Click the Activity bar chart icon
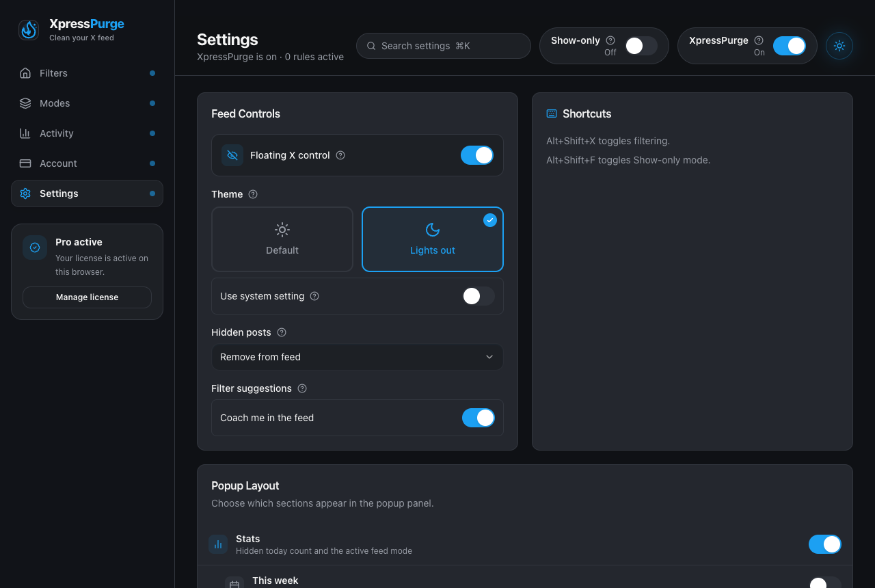Image resolution: width=875 pixels, height=588 pixels. tap(25, 133)
